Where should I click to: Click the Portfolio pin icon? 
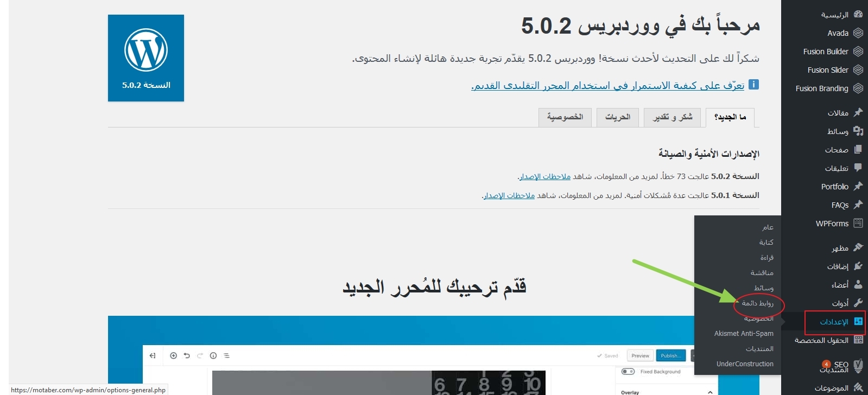coord(858,186)
